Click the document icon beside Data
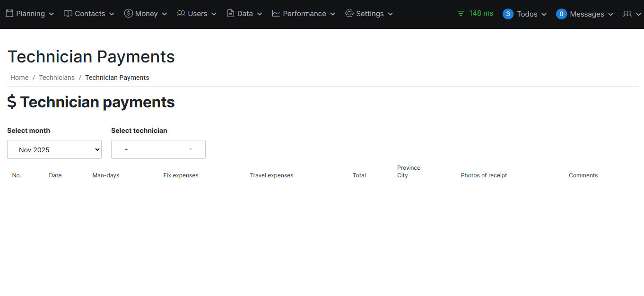644x296 pixels. coord(231,14)
